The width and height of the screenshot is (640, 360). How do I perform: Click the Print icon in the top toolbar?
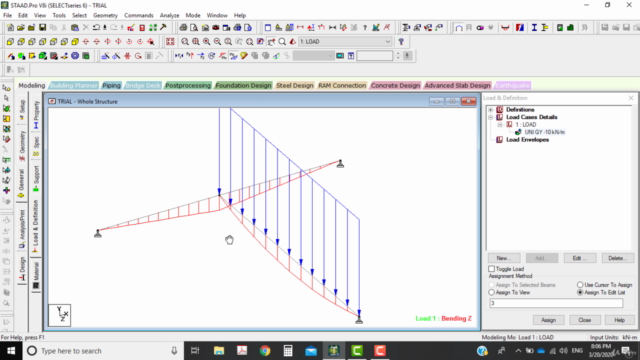[x=183, y=28]
